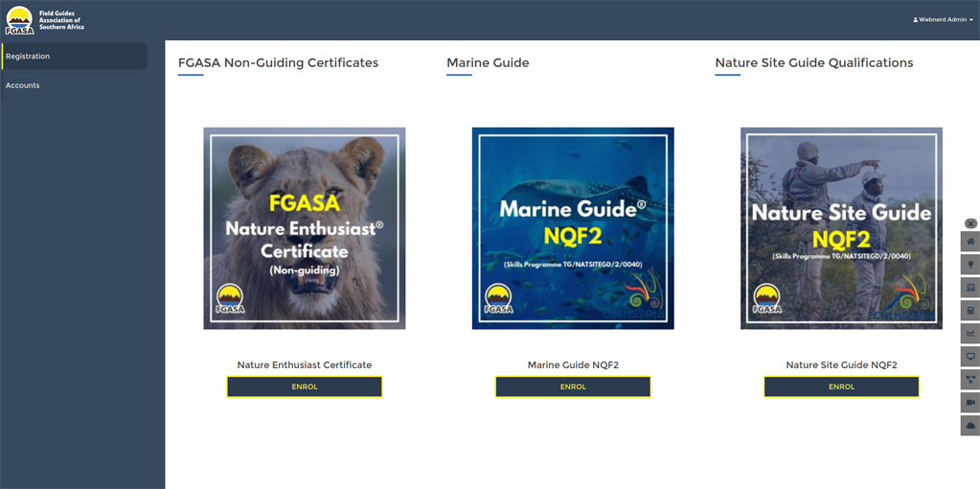Viewport: 980px width, 489px height.
Task: Click the laptop icon in side panel
Action: (970, 288)
